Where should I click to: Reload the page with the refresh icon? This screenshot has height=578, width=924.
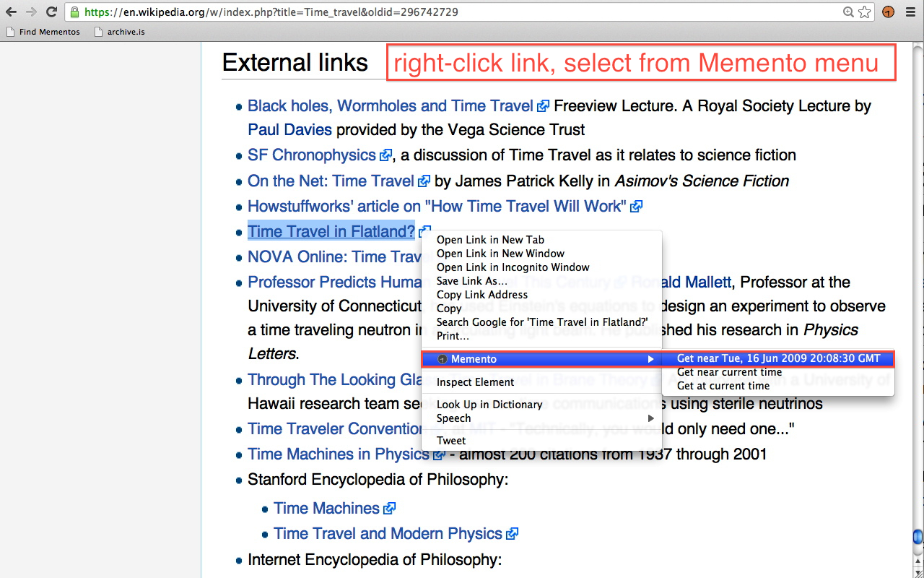(51, 12)
